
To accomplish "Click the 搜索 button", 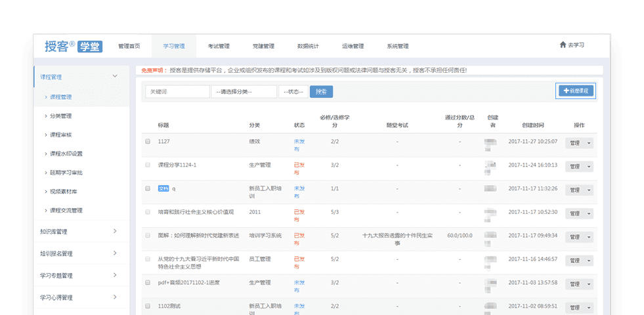I will pyautogui.click(x=321, y=92).
